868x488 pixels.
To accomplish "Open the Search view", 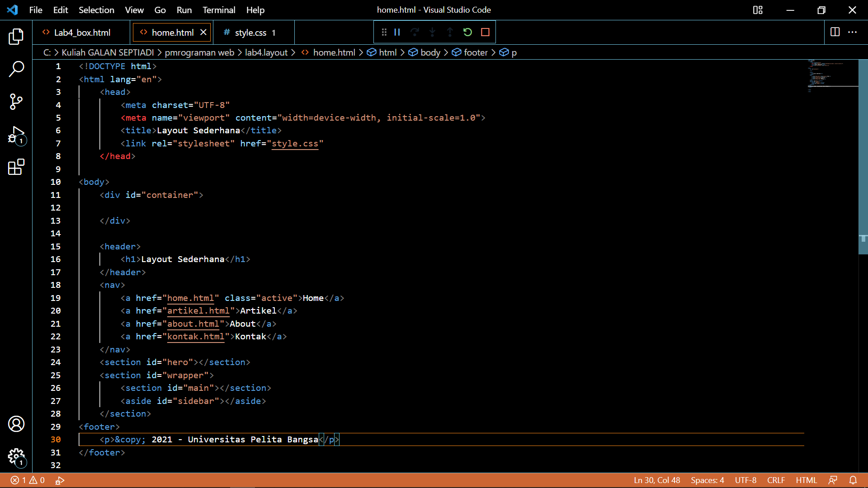I will tap(16, 69).
